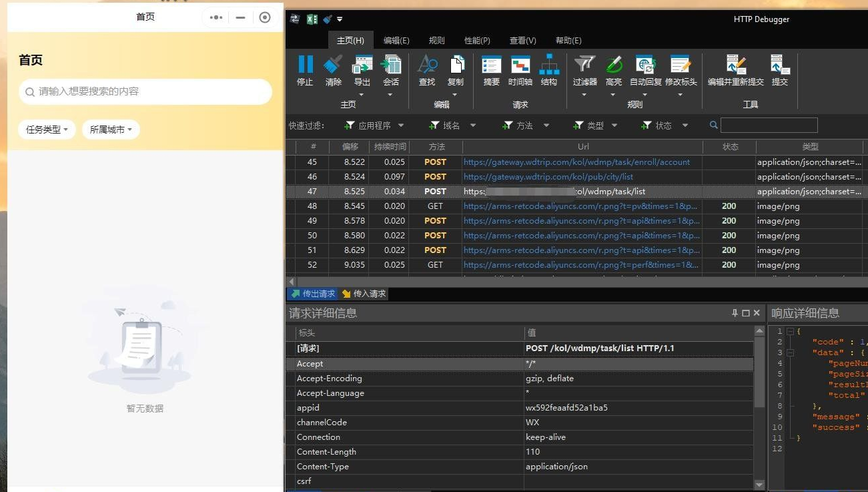Click the 结构 structure view icon
The height and width of the screenshot is (492, 868).
click(x=549, y=70)
